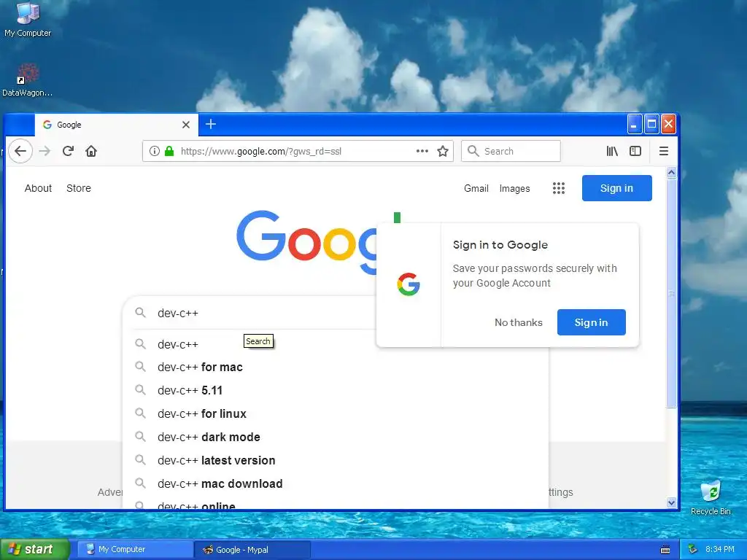
Task: Click the taskbar clock 8:34 PM
Action: [x=719, y=550]
